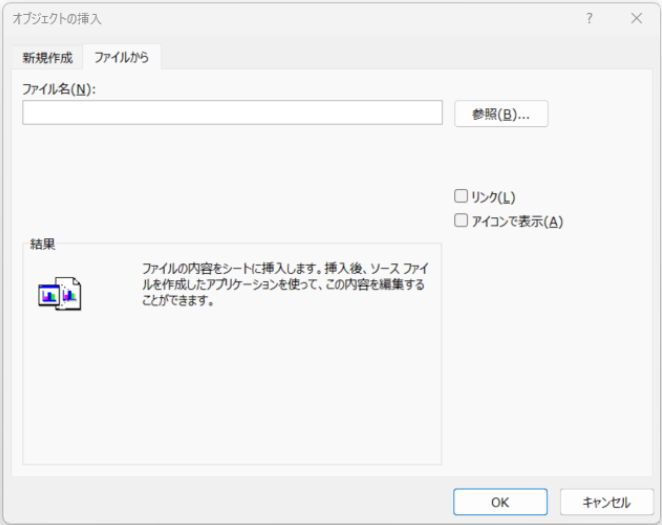Click the empty space inside the 結果 box
The width and height of the screenshot is (662, 525).
[230, 400]
